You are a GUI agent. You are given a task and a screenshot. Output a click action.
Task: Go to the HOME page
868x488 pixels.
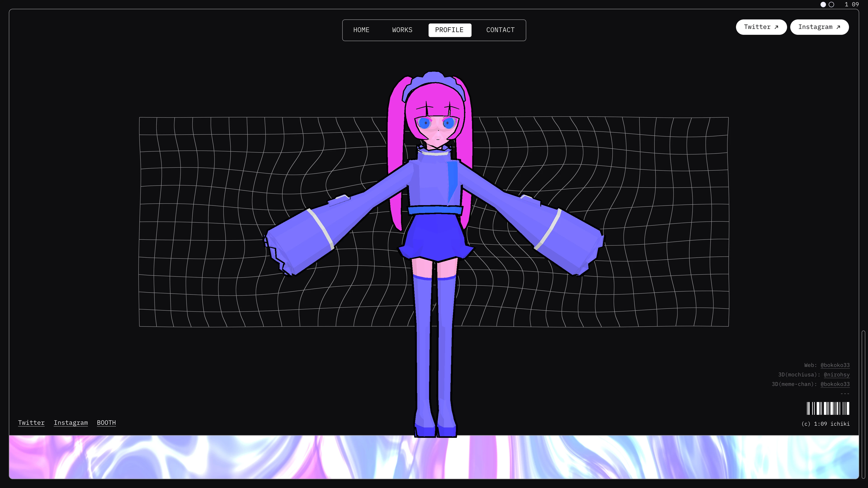click(x=361, y=30)
